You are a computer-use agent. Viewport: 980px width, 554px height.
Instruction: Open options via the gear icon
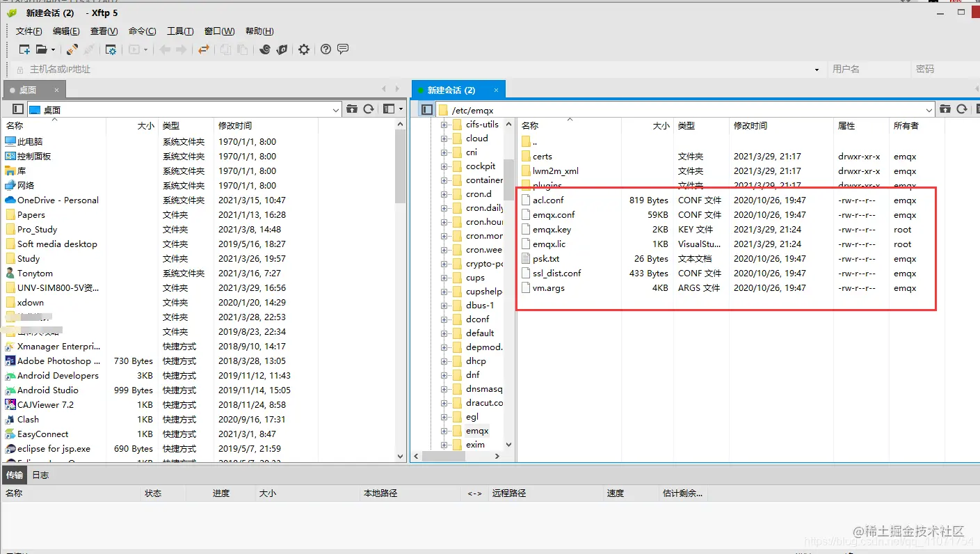coord(304,49)
